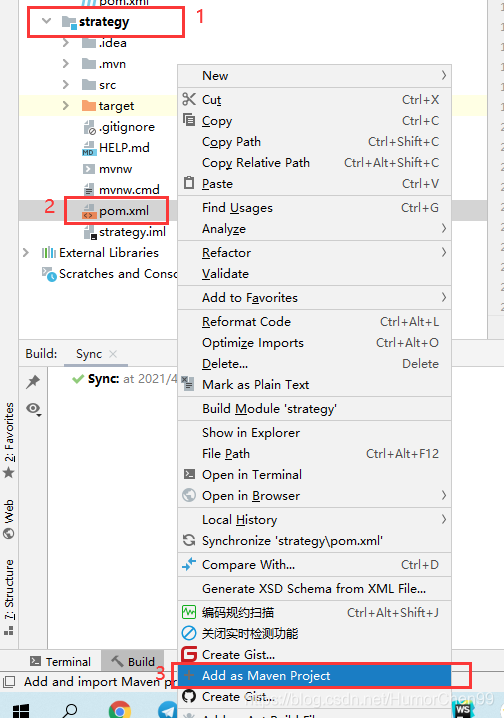
Task: Pin the Build tab with pin icon
Action: 33,381
